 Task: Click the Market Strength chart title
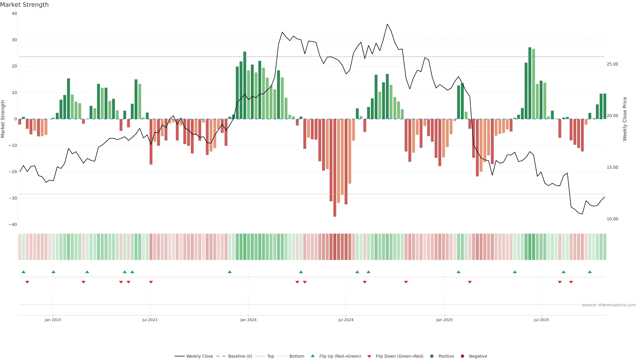[x=24, y=5]
